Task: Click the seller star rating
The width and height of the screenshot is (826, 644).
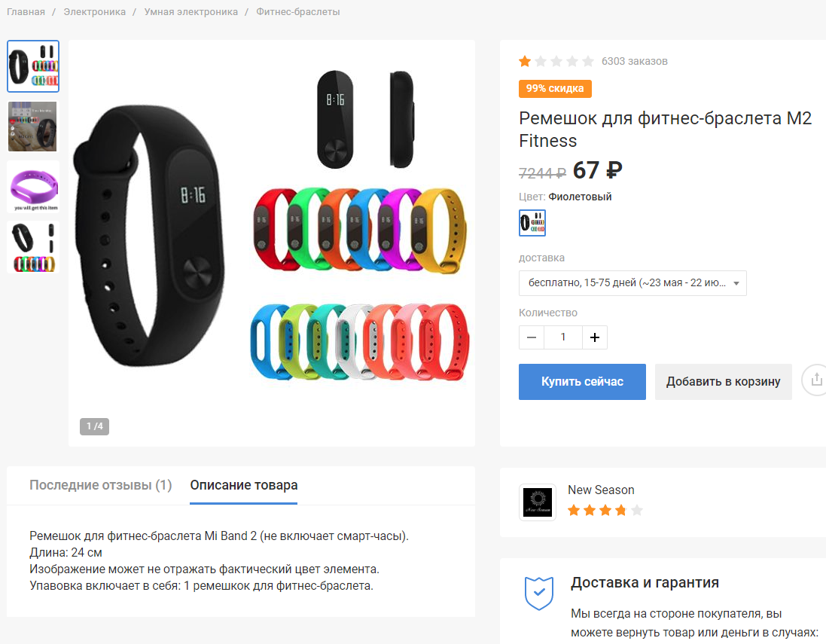Action: pos(605,510)
